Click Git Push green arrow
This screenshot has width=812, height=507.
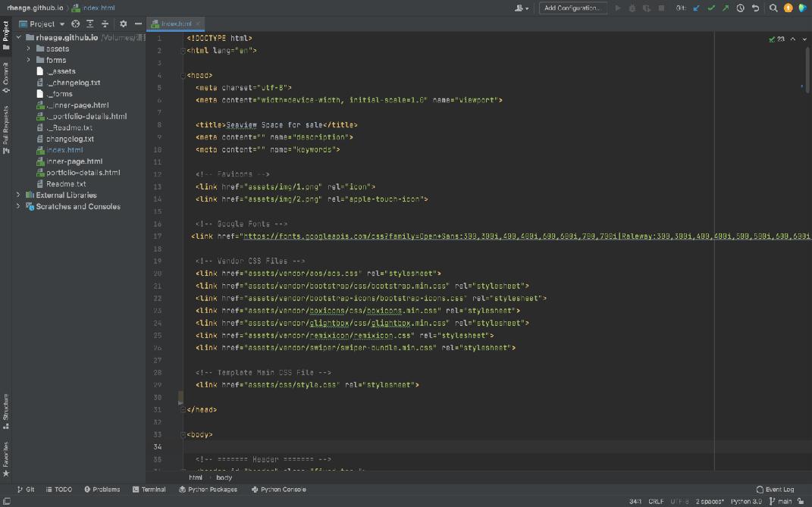pos(726,8)
